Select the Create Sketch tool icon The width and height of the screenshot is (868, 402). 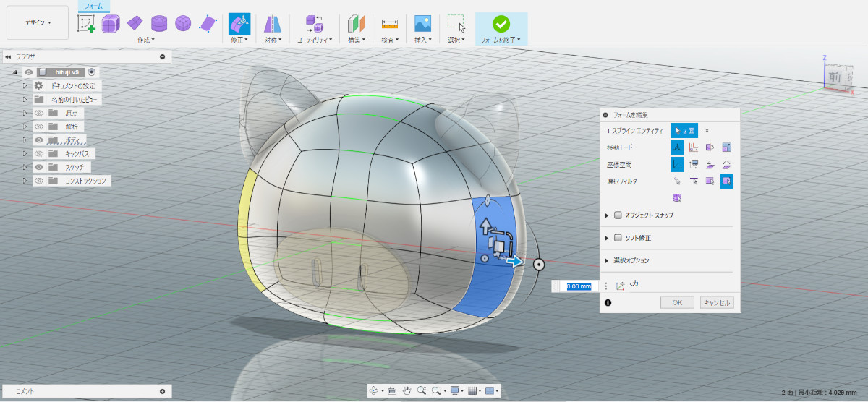[x=87, y=24]
